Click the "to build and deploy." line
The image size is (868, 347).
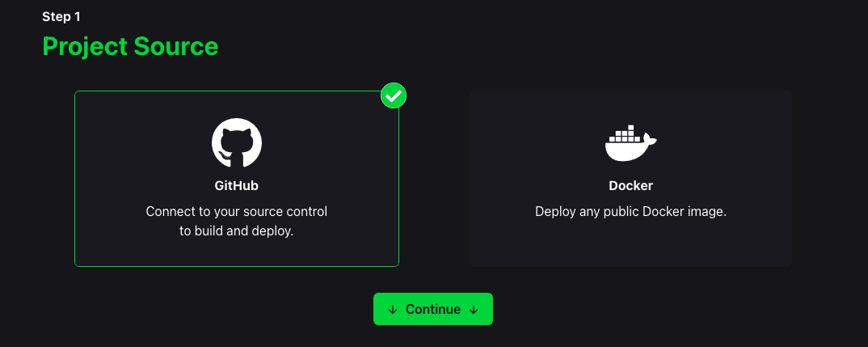click(237, 231)
